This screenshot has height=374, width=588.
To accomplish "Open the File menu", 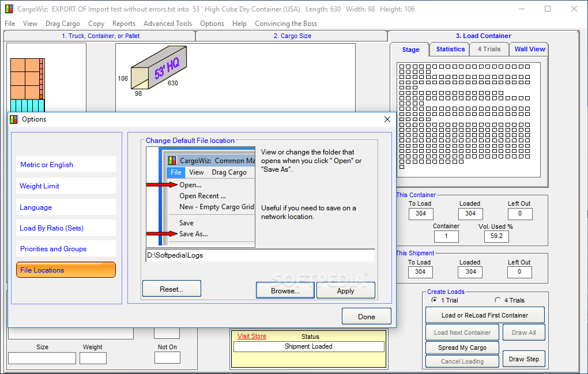I will [x=10, y=24].
